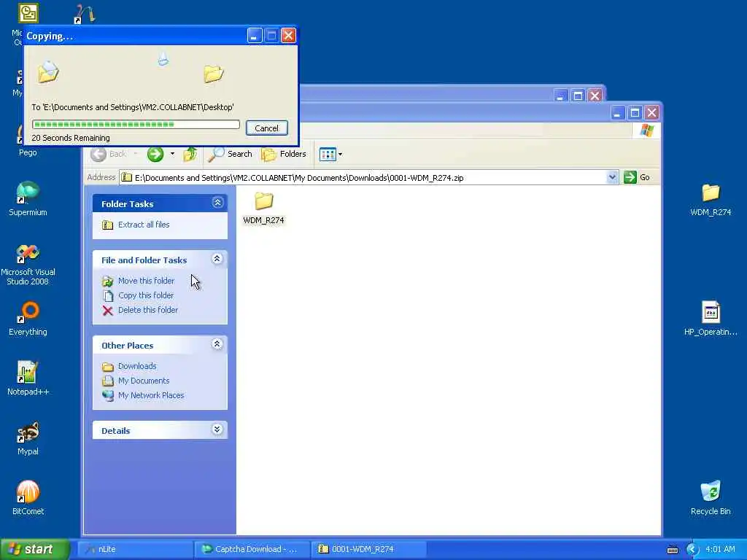This screenshot has height=560, width=747.
Task: Open Downloads in Other Places
Action: (137, 366)
